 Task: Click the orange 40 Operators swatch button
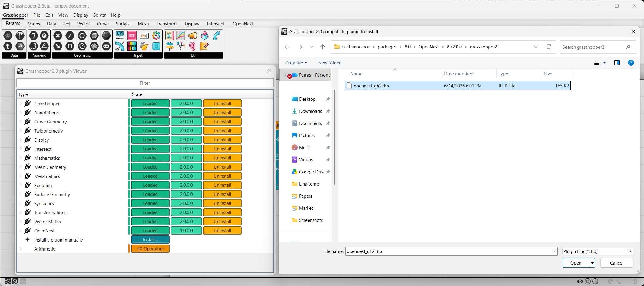coord(150,249)
